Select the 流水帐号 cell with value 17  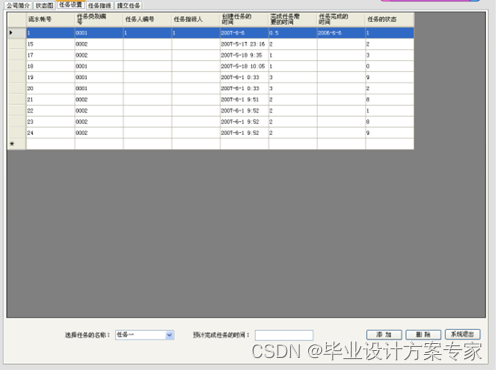[x=50, y=55]
